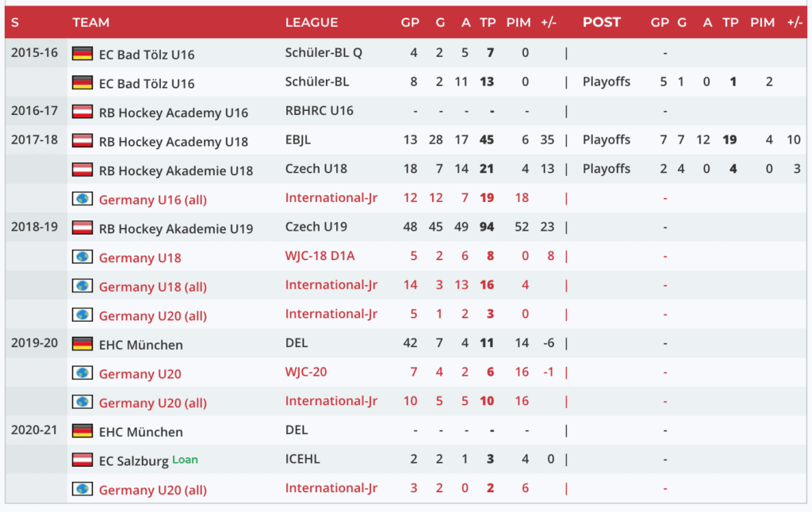Click the German flag in the Schüler-BL Q row
The image size is (812, 512).
(x=82, y=54)
